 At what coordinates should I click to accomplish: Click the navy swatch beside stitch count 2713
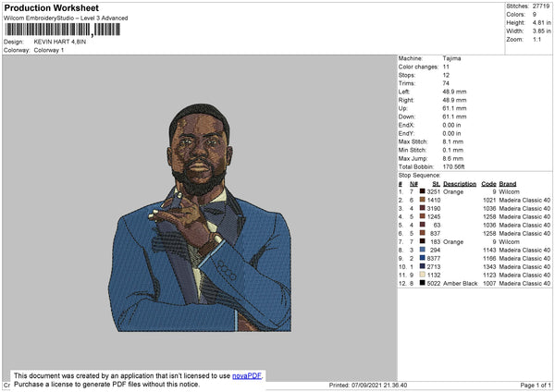coord(423,266)
